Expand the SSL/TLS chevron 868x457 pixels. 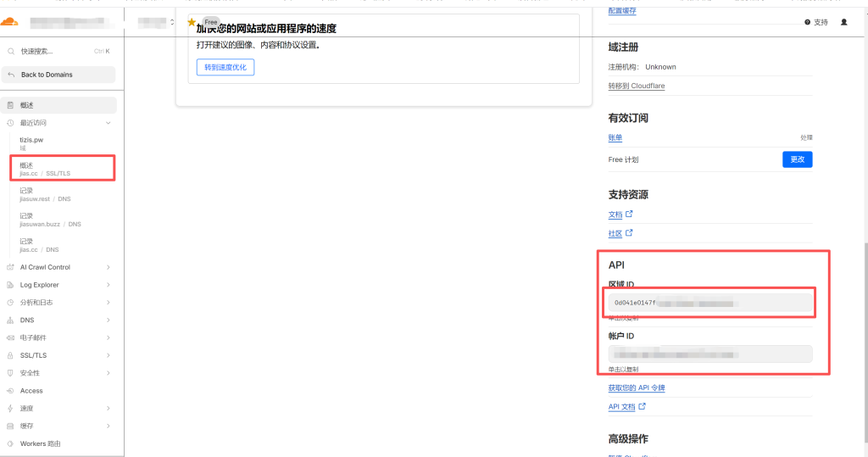108,355
